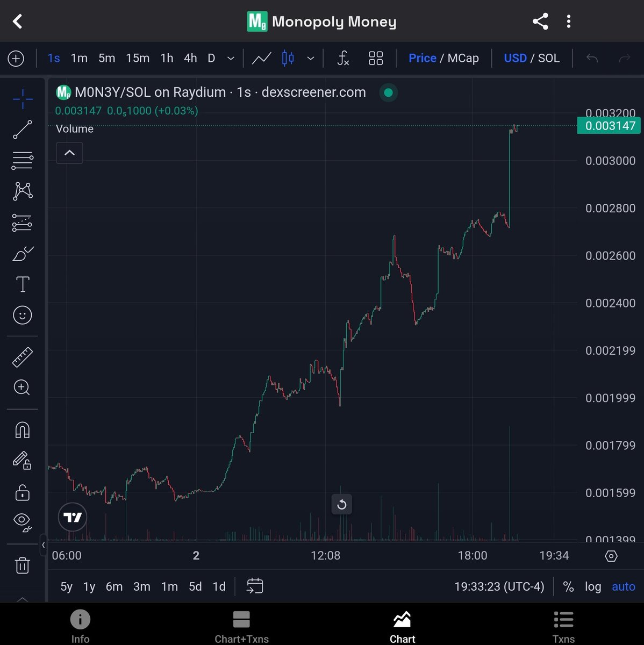Select the Fibonacci retracement tool
The width and height of the screenshot is (644, 645).
coord(23,160)
